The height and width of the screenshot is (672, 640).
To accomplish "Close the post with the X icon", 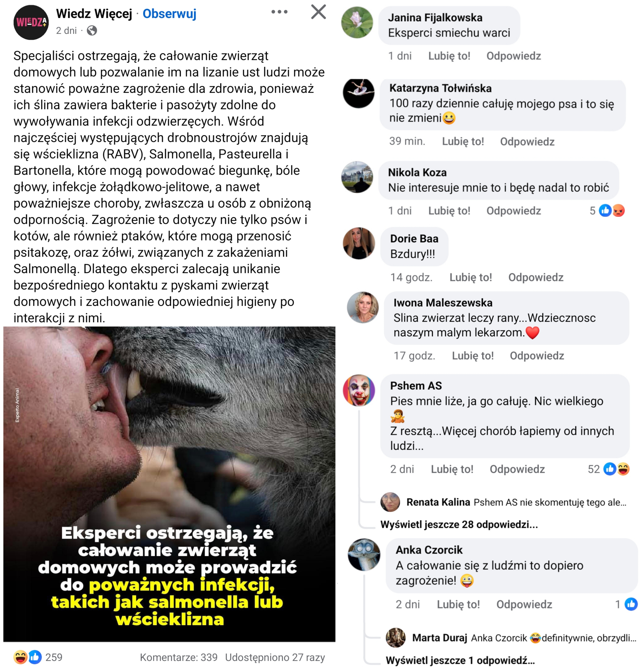I will [x=318, y=12].
